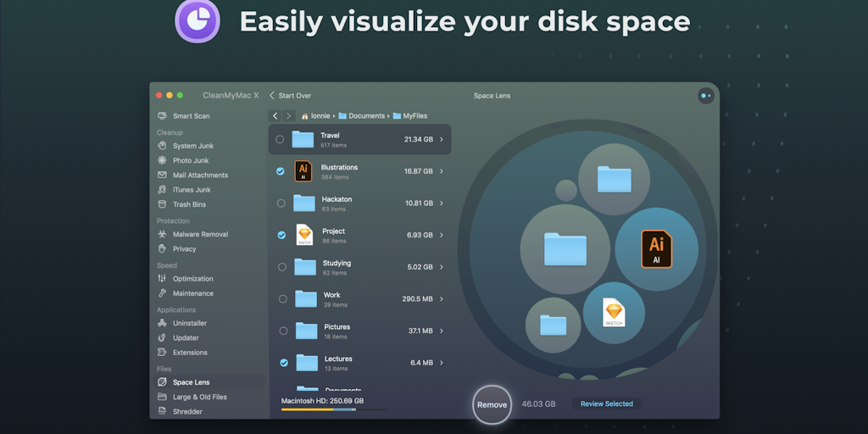
Task: Uncheck the Illustrations item
Action: (x=280, y=171)
